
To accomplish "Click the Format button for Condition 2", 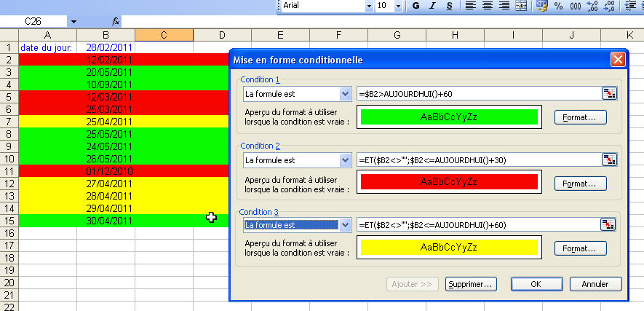I will 581,184.
